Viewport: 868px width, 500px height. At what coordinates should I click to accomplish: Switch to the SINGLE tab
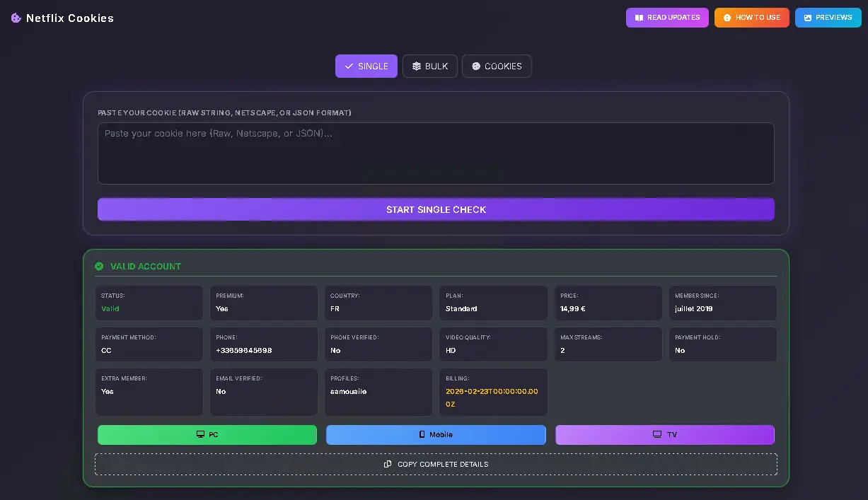pyautogui.click(x=366, y=66)
